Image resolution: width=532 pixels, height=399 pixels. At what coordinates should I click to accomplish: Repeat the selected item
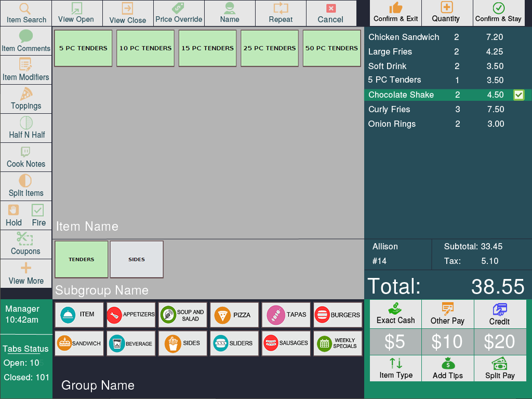click(x=281, y=13)
